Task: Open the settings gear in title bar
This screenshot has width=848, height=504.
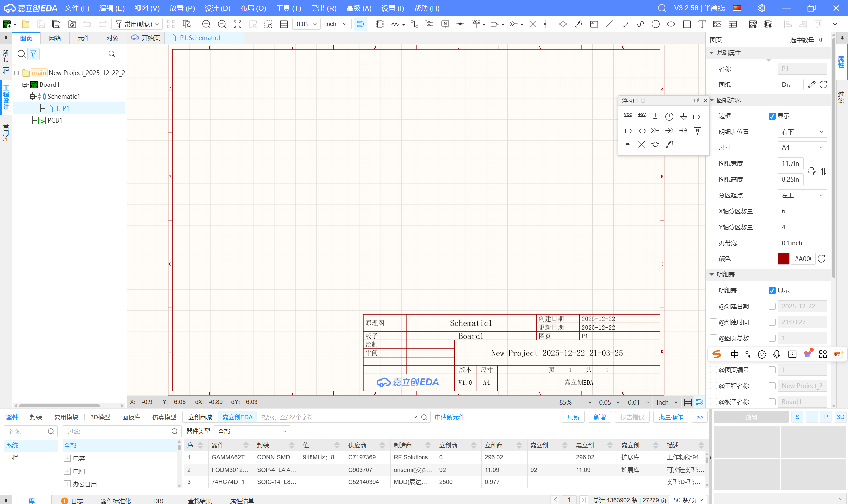Action: tap(762, 8)
